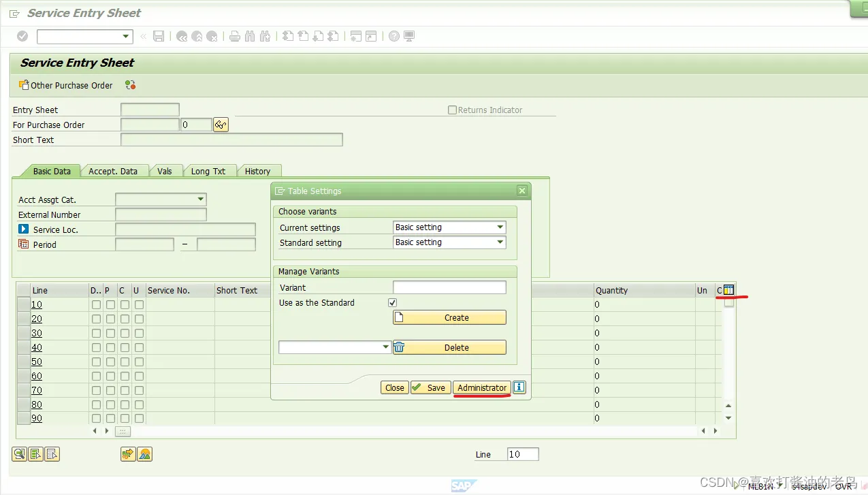This screenshot has width=868, height=495.
Task: Check the C column box in line 30
Action: 125,333
